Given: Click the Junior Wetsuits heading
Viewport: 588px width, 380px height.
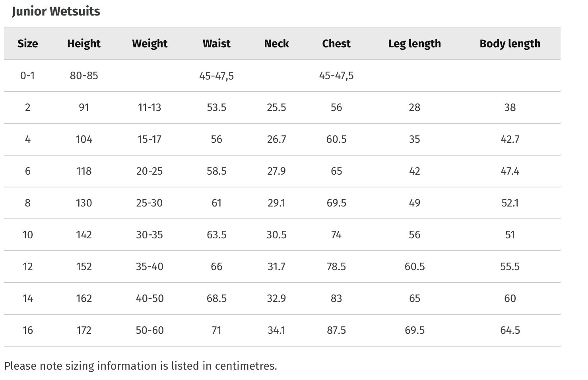Looking at the screenshot, I should coord(56,11).
